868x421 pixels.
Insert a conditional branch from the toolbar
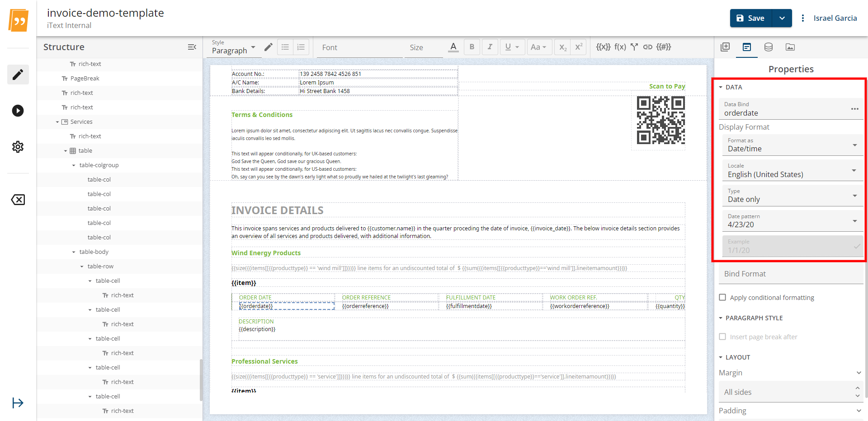(635, 47)
